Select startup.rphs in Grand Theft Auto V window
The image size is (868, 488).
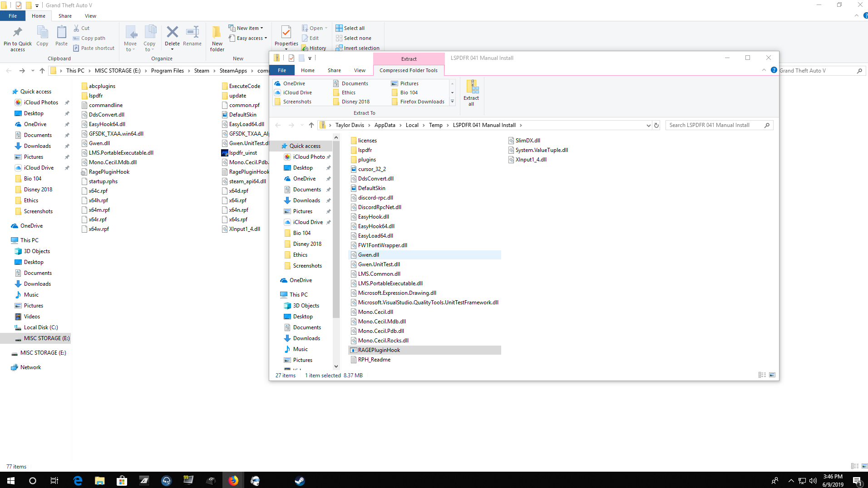[99, 181]
